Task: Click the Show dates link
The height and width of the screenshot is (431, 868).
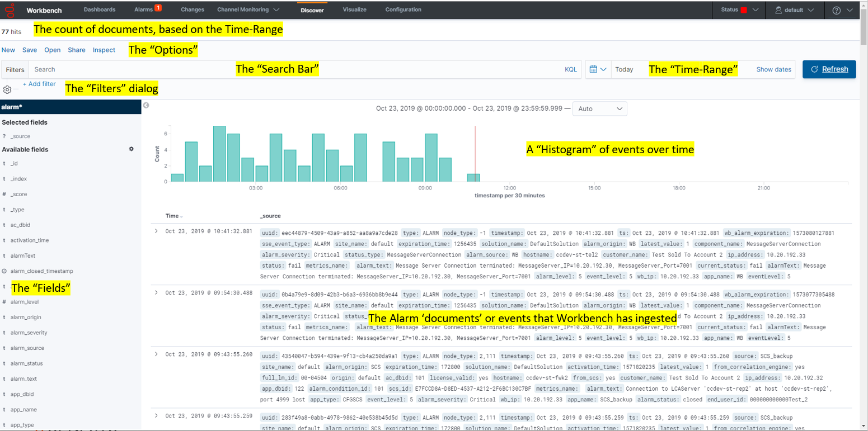Action: [x=773, y=69]
